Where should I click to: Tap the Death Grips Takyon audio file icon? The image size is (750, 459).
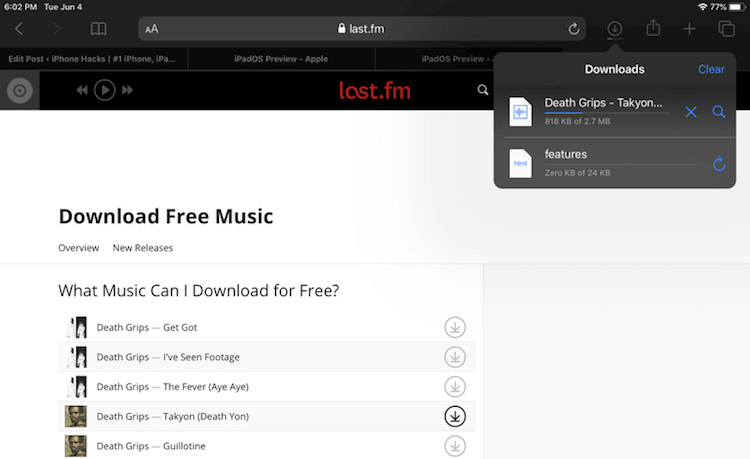pos(520,112)
